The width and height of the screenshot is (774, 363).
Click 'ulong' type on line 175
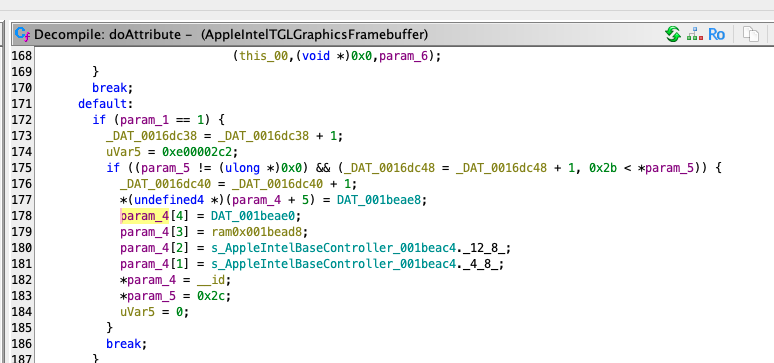click(242, 168)
